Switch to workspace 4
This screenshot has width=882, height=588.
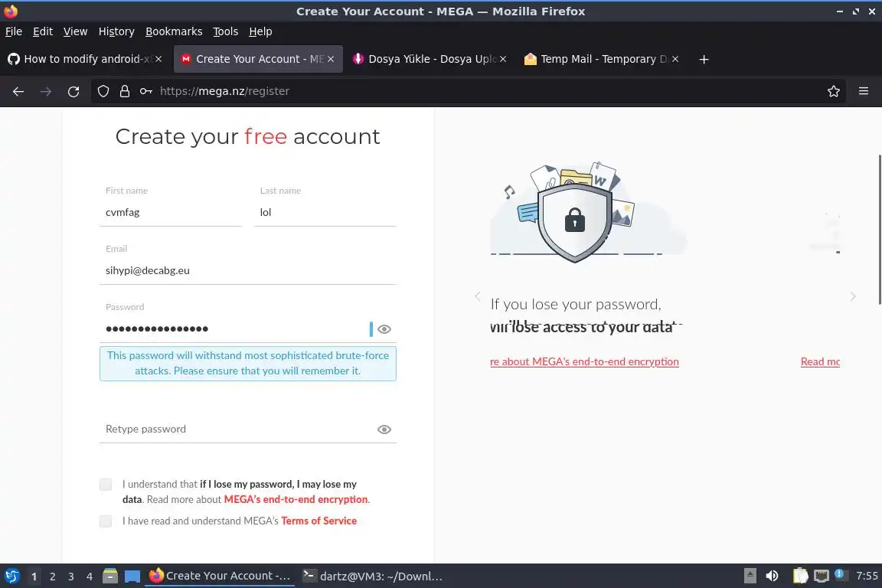[90, 577]
